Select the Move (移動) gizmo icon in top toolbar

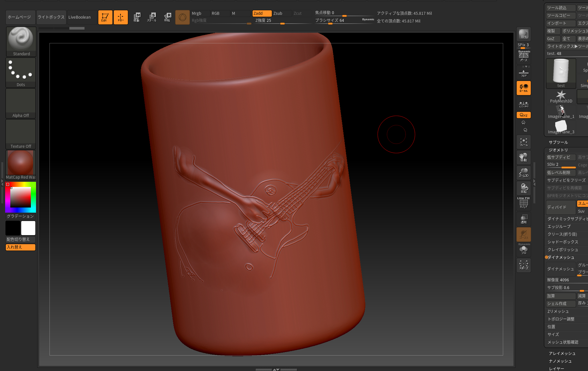pyautogui.click(x=137, y=17)
